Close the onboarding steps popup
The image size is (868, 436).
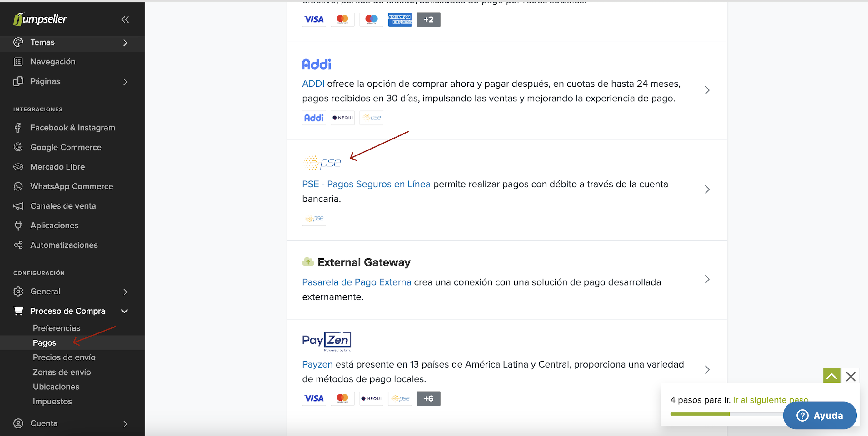851,376
